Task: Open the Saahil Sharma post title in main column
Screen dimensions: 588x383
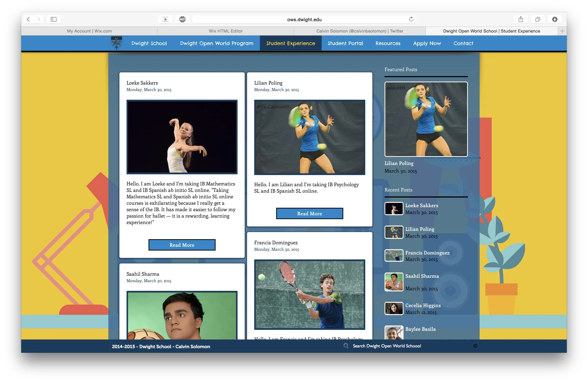Action: 143,274
